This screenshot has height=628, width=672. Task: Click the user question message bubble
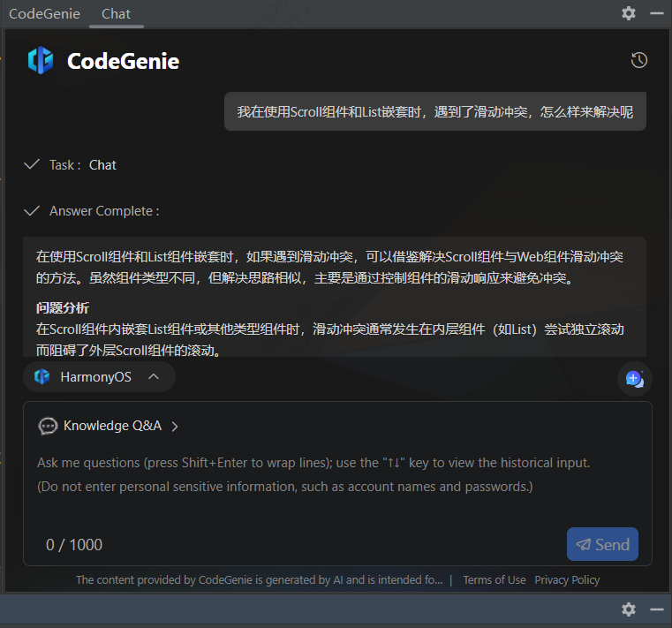435,111
